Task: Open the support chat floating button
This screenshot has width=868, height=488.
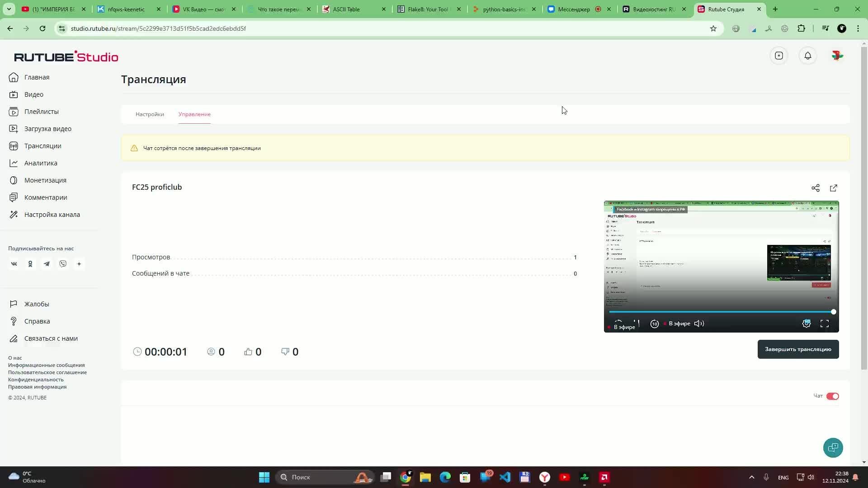Action: pyautogui.click(x=833, y=448)
